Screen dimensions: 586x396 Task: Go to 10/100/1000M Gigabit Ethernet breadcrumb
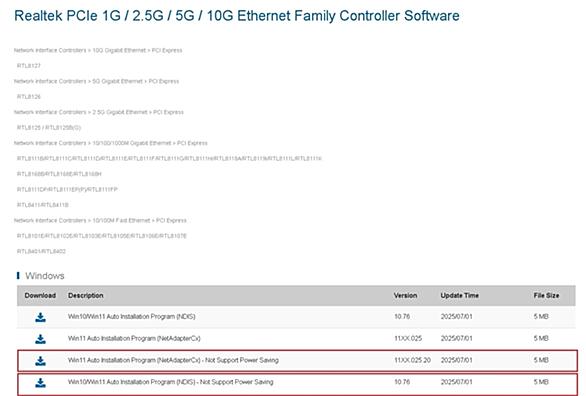(x=132, y=143)
